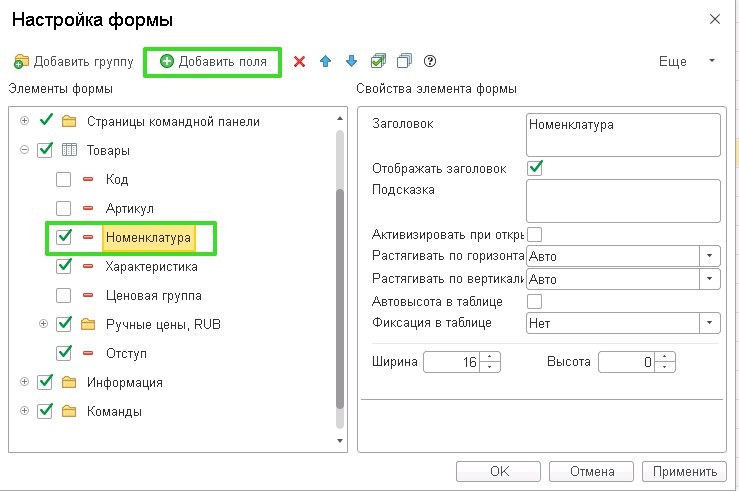739x491 pixels.
Task: Move element down with blue arrow
Action: tap(352, 61)
